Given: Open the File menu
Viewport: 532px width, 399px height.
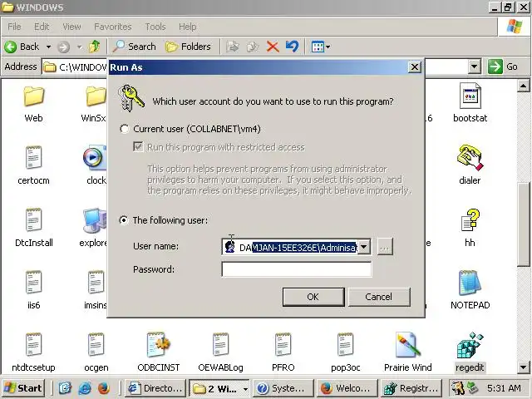Looking at the screenshot, I should (x=14, y=27).
